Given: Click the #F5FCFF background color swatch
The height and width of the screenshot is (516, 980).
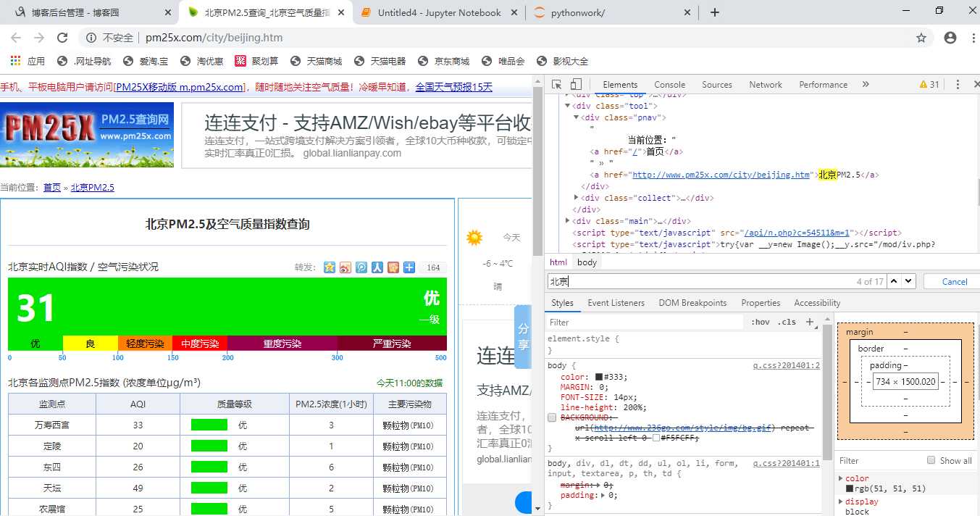Looking at the screenshot, I should click(x=656, y=438).
